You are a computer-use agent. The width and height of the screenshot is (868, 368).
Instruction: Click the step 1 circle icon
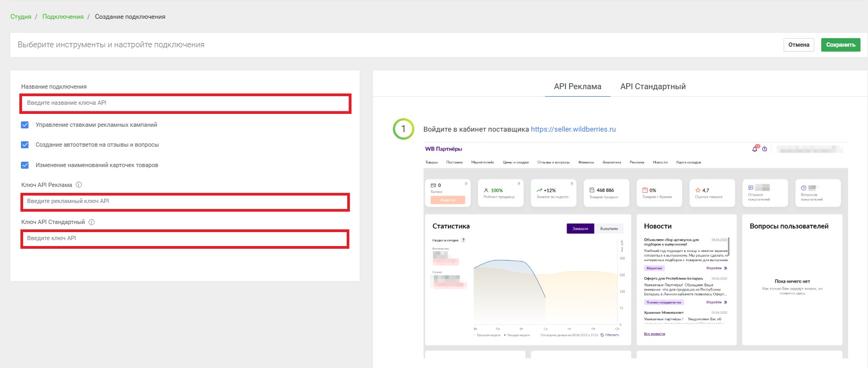point(403,129)
